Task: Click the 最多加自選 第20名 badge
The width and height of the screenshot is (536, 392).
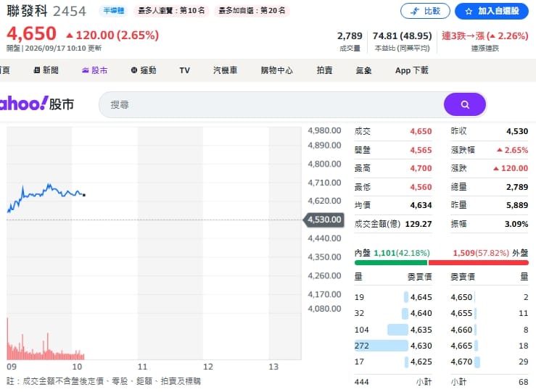Action: 252,11
